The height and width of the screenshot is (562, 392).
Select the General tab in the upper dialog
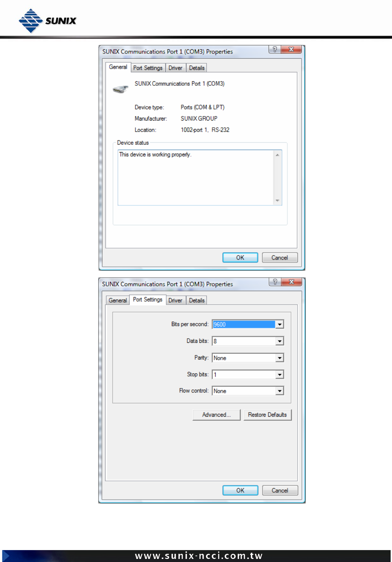(x=118, y=67)
